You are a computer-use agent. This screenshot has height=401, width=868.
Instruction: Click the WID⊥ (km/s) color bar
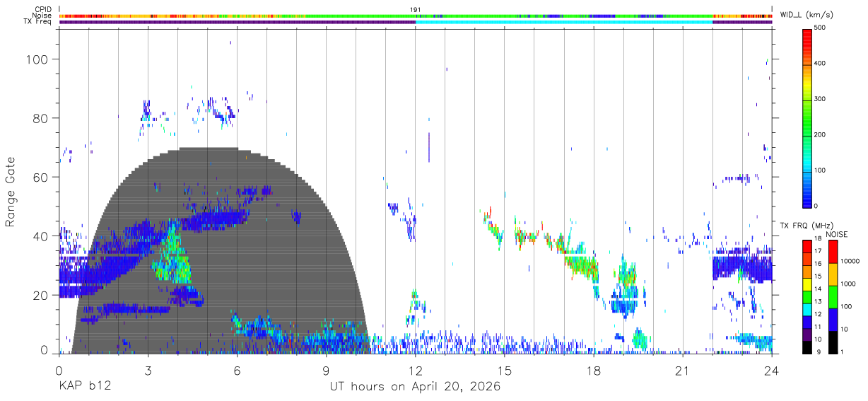click(x=807, y=117)
